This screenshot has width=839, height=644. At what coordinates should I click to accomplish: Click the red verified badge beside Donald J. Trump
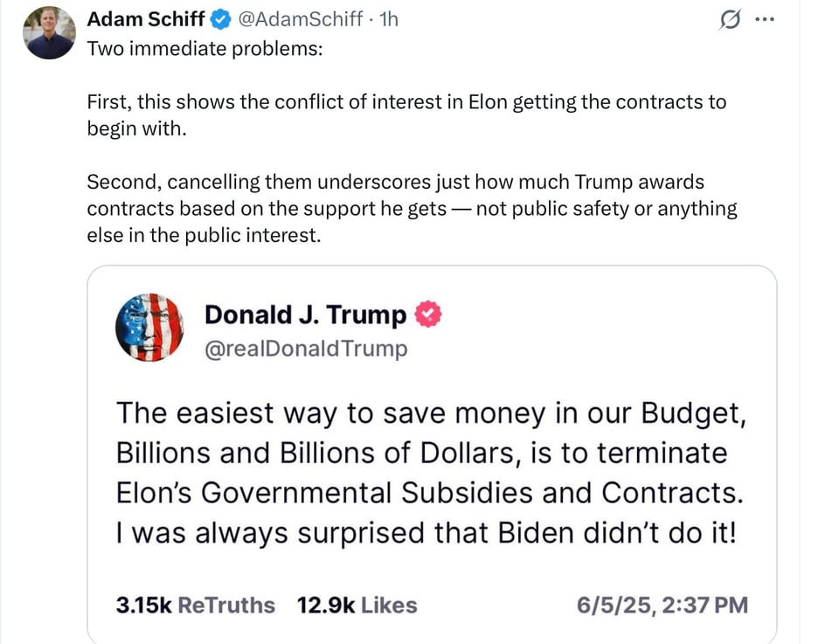(428, 315)
